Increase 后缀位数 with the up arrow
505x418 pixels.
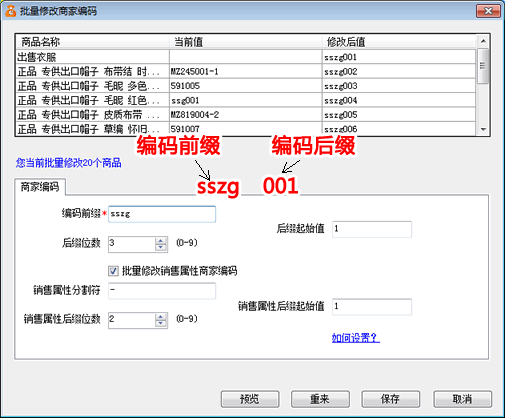click(161, 241)
